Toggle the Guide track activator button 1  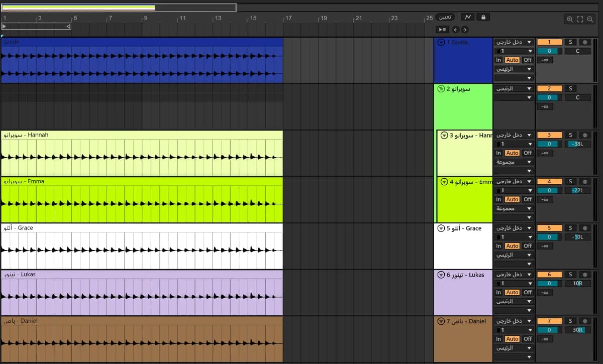(x=549, y=42)
